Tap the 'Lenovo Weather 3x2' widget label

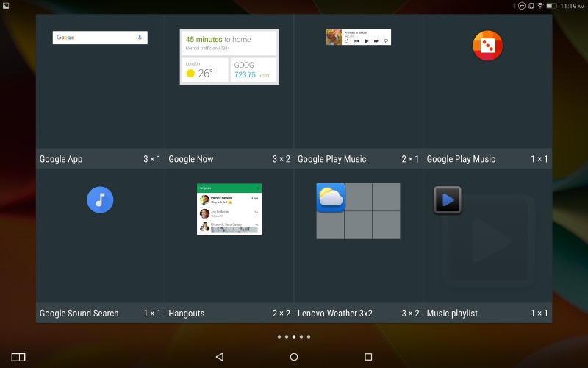(x=335, y=314)
